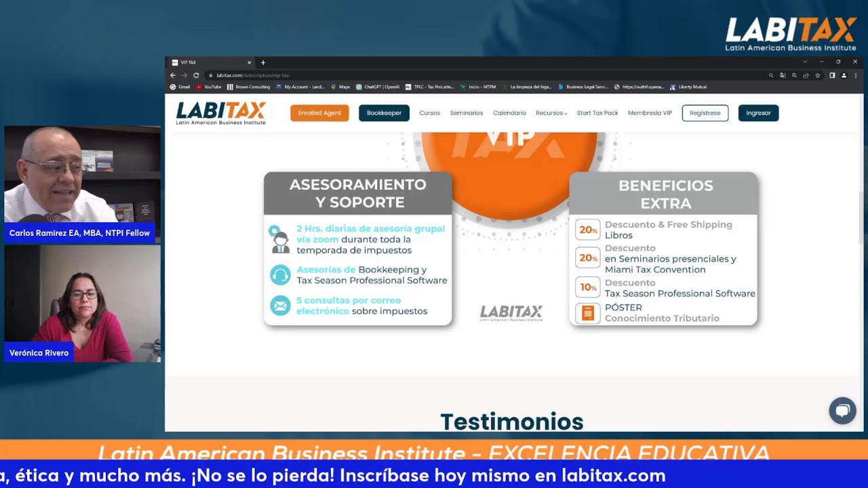The height and width of the screenshot is (488, 868).
Task: Open the TPLC Tax ProLatino bookmark
Action: [429, 87]
